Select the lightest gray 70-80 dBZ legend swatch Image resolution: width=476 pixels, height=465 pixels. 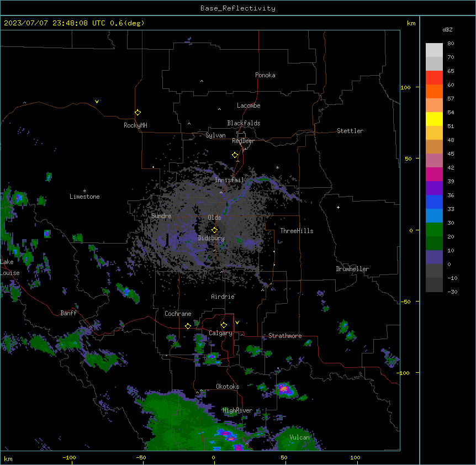coord(434,50)
